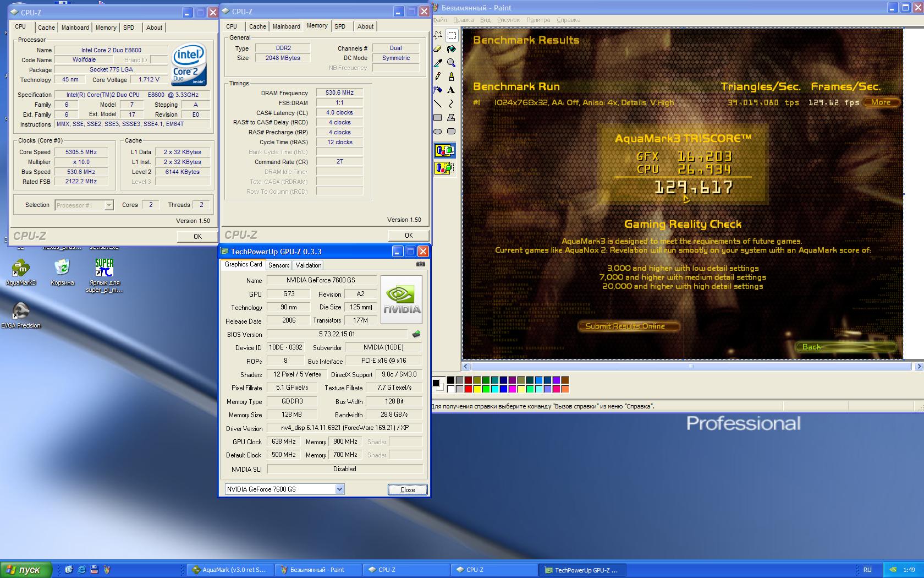Click TechPowerUp GPU-Z taskbar button
Image resolution: width=924 pixels, height=578 pixels.
click(582, 570)
